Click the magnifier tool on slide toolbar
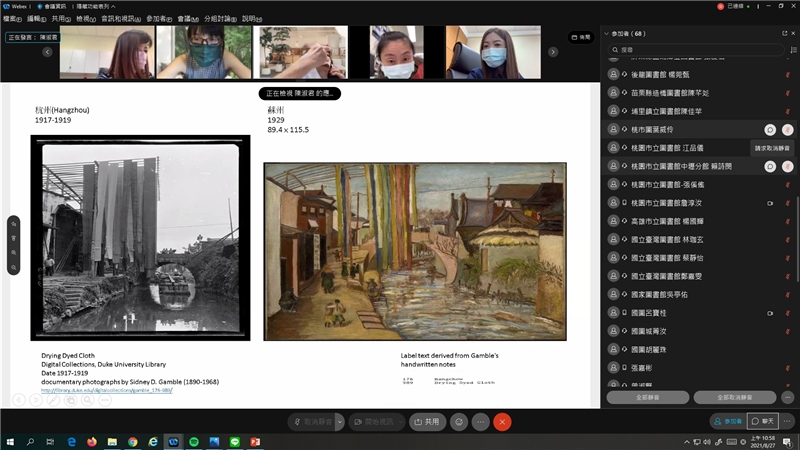Viewport: 800px width, 450px height. pos(88,400)
